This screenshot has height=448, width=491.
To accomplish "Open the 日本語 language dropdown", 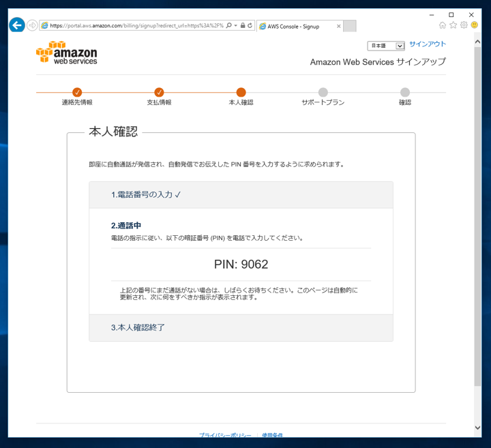I will pos(386,46).
